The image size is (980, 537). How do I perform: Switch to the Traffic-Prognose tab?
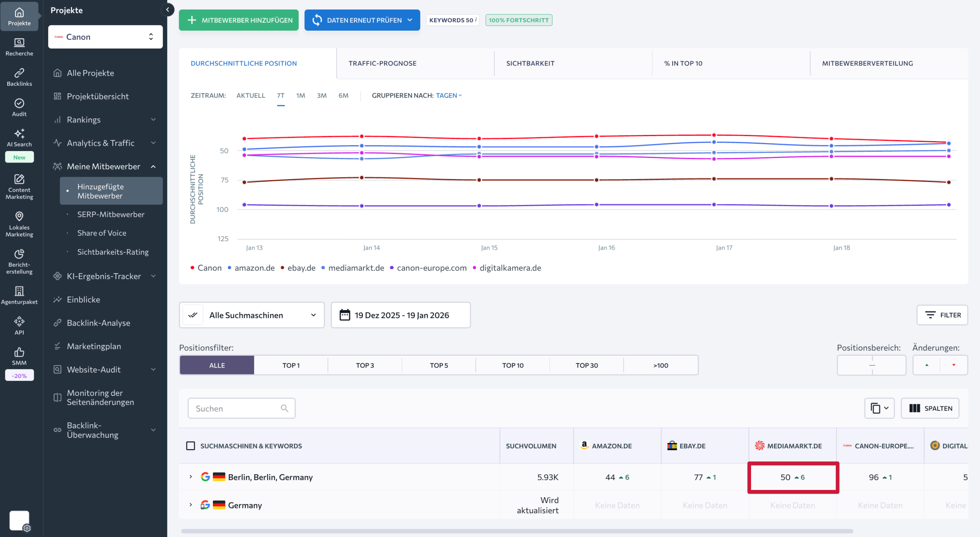tap(382, 63)
